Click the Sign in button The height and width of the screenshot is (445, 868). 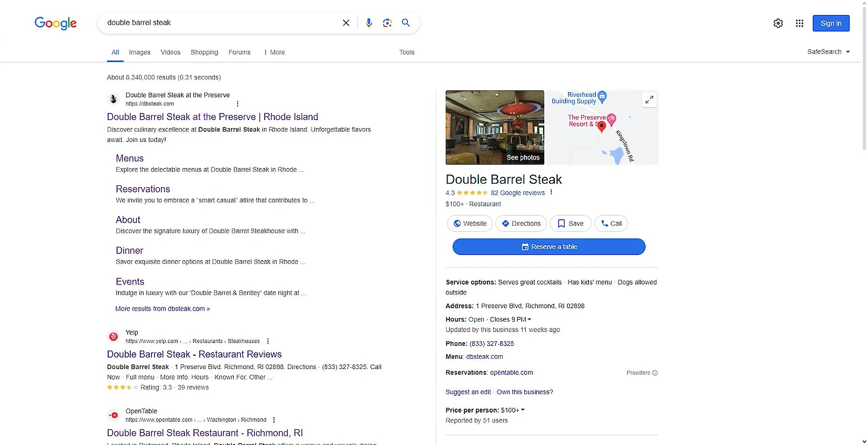tap(831, 23)
